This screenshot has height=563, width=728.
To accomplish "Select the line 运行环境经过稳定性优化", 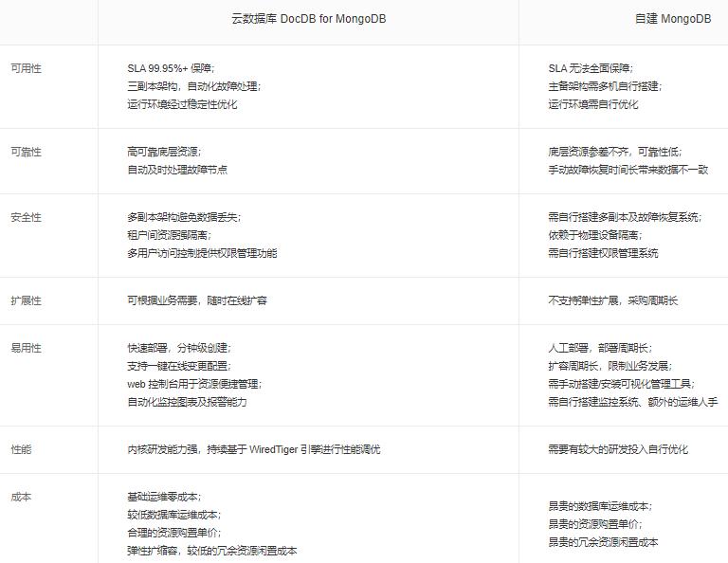I will coord(182,104).
